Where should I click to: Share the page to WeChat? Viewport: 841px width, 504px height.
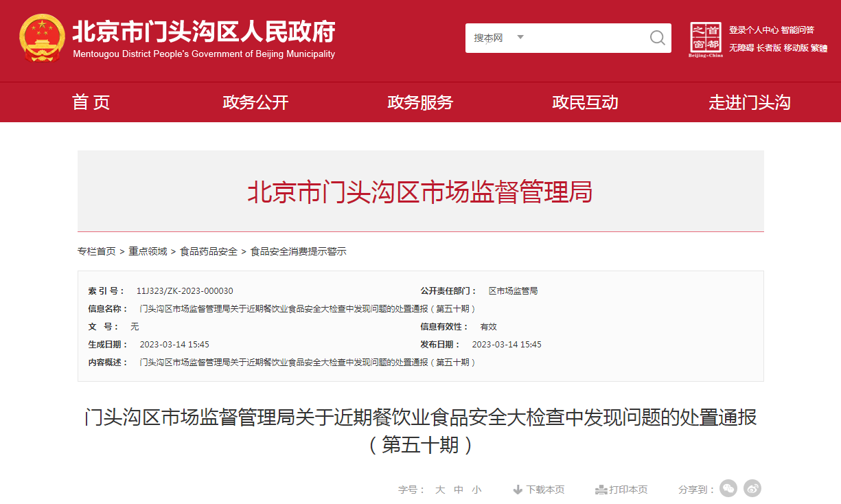[x=728, y=488]
